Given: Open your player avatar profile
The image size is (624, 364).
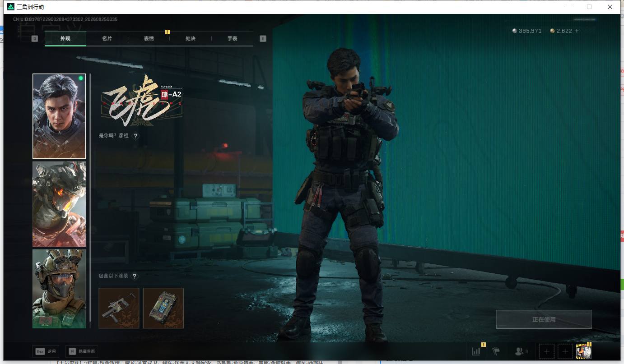Looking at the screenshot, I should click(x=583, y=351).
